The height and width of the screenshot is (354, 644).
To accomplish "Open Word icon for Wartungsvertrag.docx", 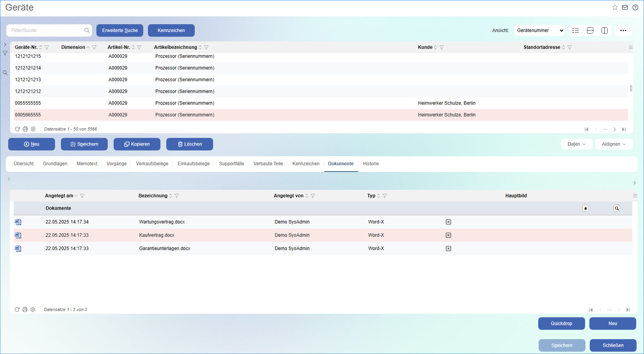I will click(x=18, y=222).
